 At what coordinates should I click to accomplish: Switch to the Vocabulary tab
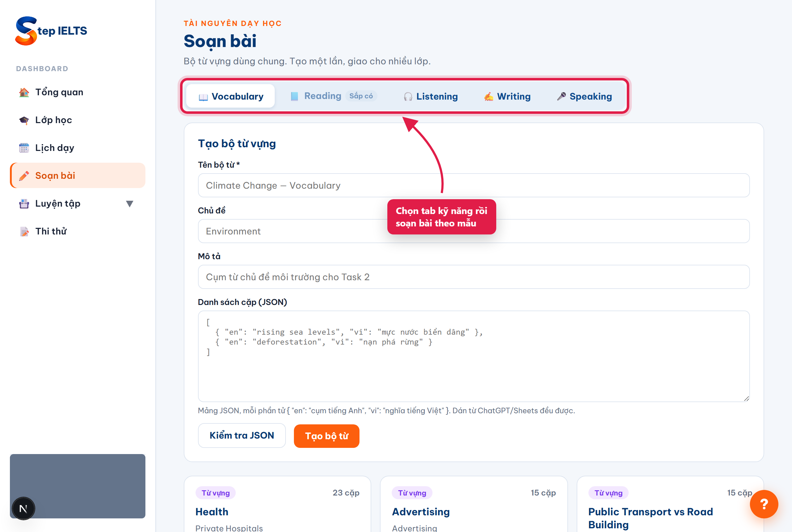[230, 97]
